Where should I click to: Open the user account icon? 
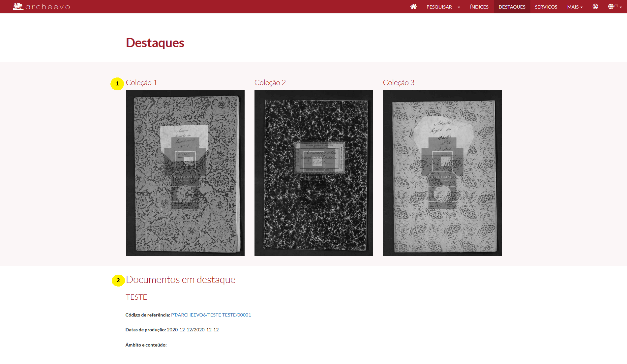[x=595, y=7]
